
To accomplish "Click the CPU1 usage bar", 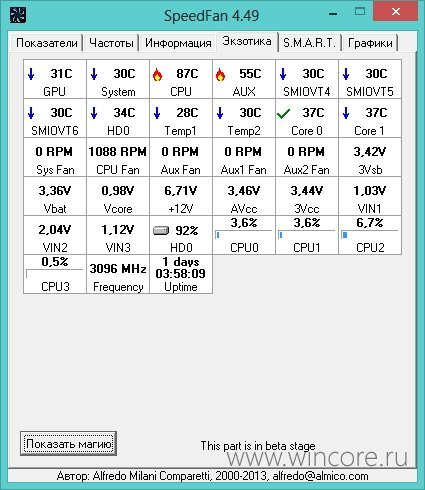I will pos(306,235).
